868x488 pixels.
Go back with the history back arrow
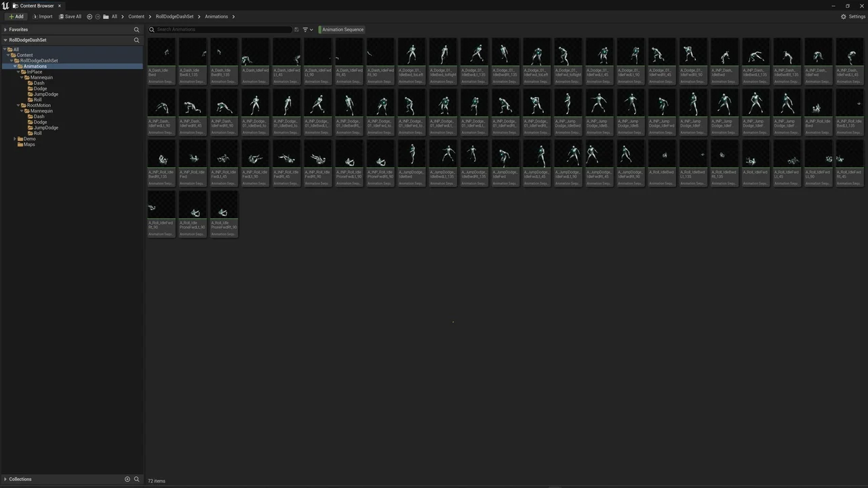click(x=90, y=16)
